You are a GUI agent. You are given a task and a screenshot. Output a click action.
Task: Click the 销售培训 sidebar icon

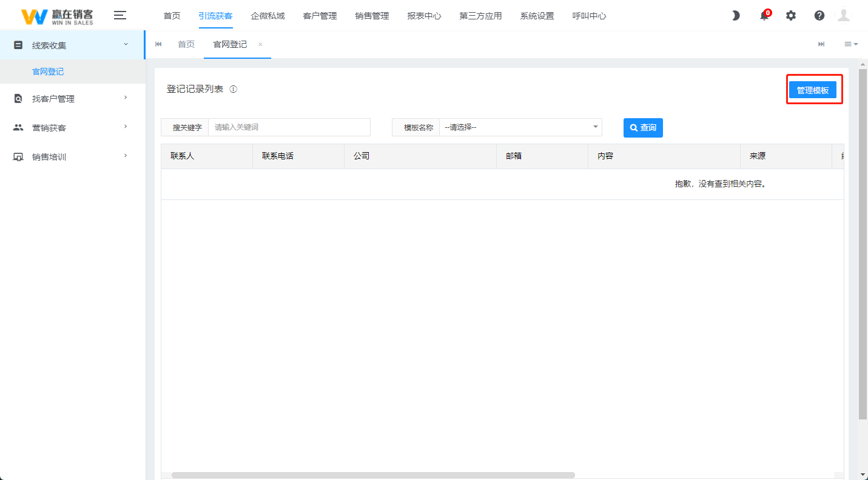coord(18,157)
